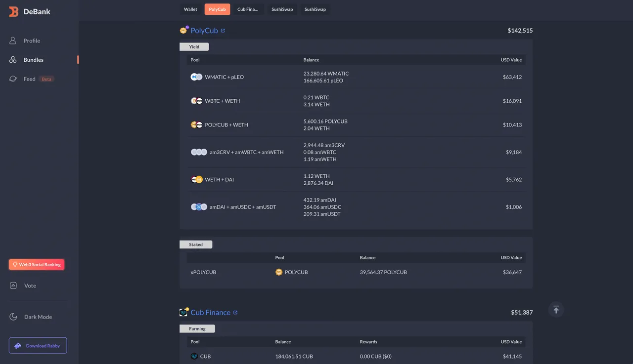Viewport: 633px width, 364px height.
Task: Open the Profile page icon
Action: coord(13,40)
